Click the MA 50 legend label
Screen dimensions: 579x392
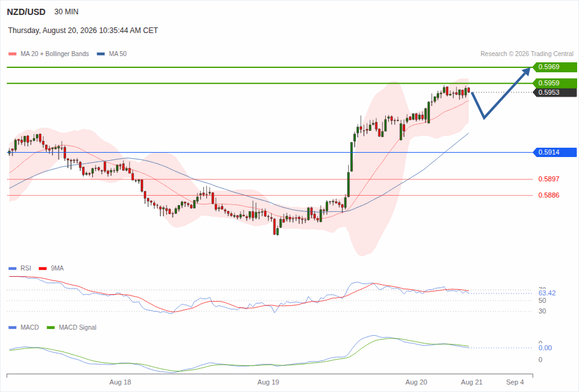click(x=118, y=54)
